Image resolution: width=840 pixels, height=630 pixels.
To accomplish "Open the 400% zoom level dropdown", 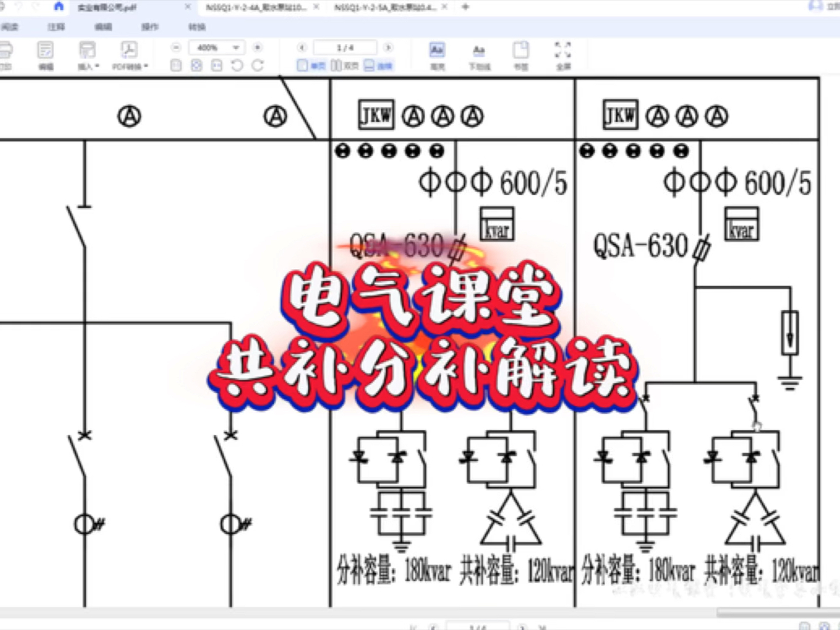I will [x=216, y=47].
